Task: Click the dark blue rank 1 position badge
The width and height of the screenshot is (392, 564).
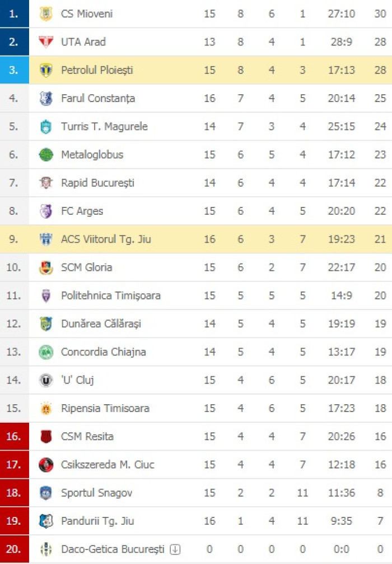Action: pos(15,13)
